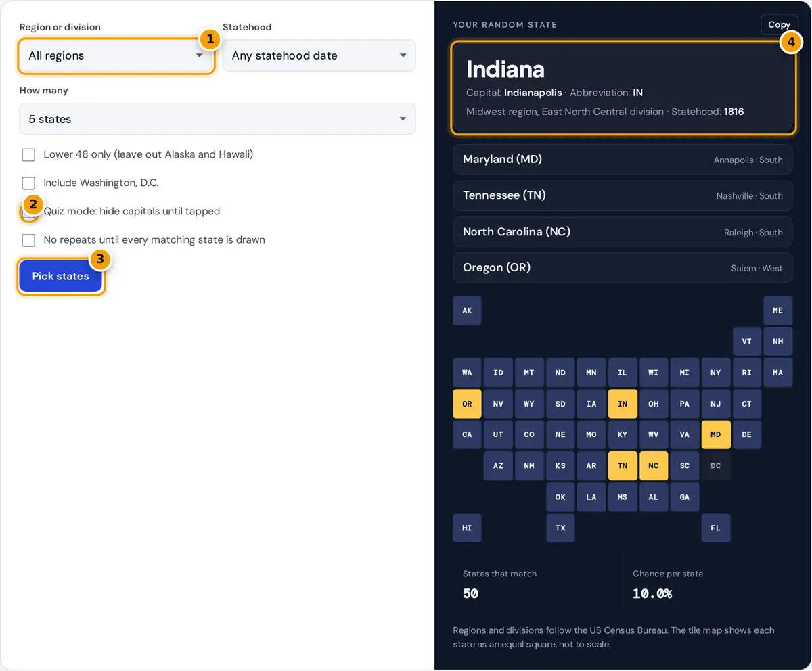This screenshot has height=671, width=812.
Task: Click the Indianapolis capital text
Action: click(x=533, y=92)
